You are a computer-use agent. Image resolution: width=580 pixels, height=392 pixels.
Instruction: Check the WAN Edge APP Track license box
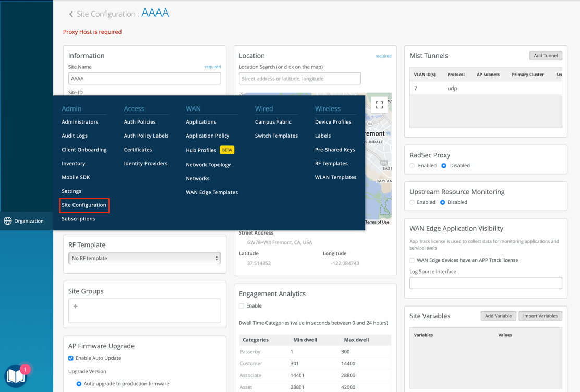pyautogui.click(x=413, y=260)
